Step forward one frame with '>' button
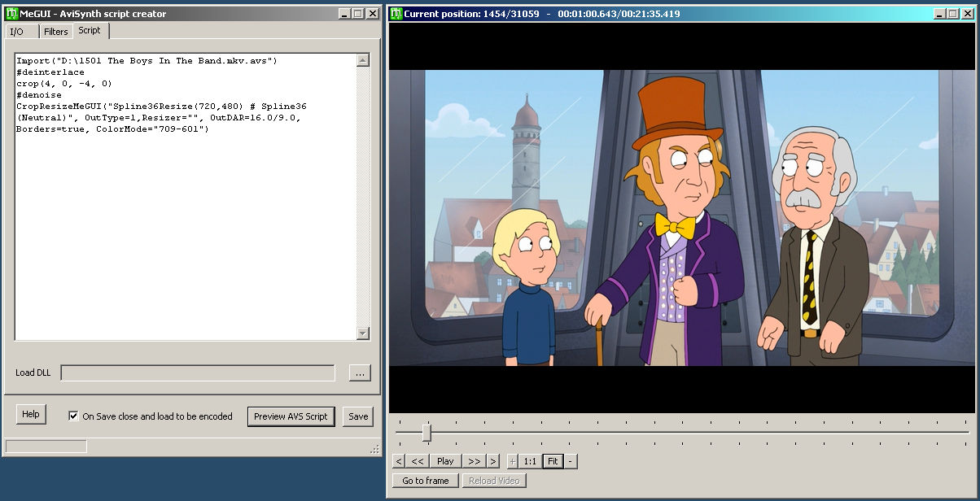Image resolution: width=980 pixels, height=501 pixels. coord(492,461)
